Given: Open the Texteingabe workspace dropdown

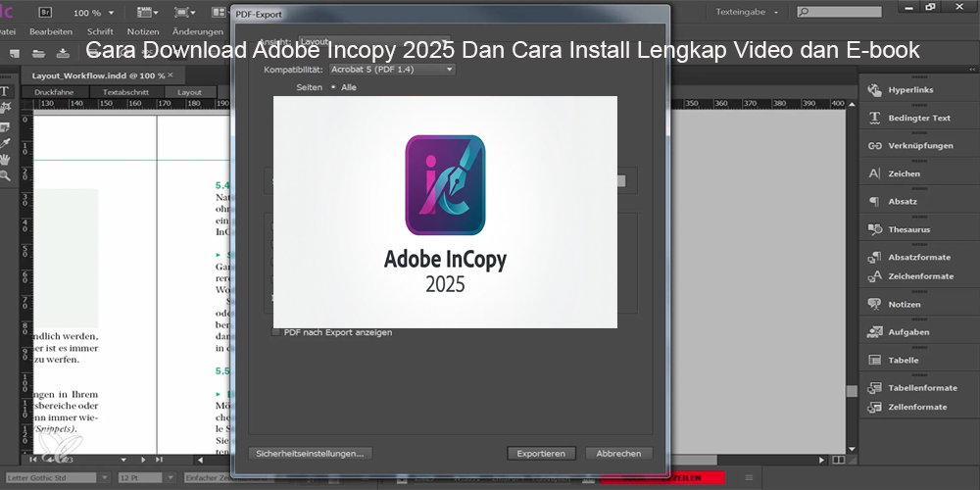Looking at the screenshot, I should coord(748,12).
